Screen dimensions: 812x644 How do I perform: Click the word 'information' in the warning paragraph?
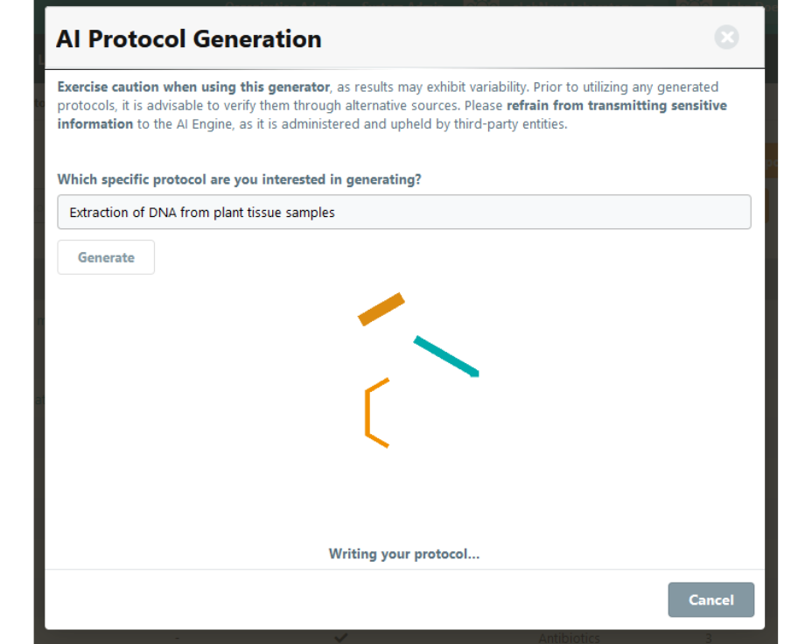coord(95,124)
